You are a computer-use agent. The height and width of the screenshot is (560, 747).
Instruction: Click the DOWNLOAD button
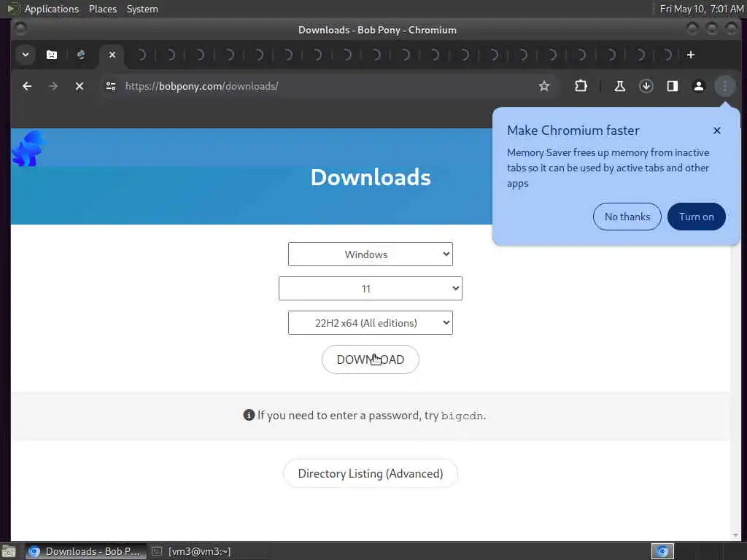point(370,359)
